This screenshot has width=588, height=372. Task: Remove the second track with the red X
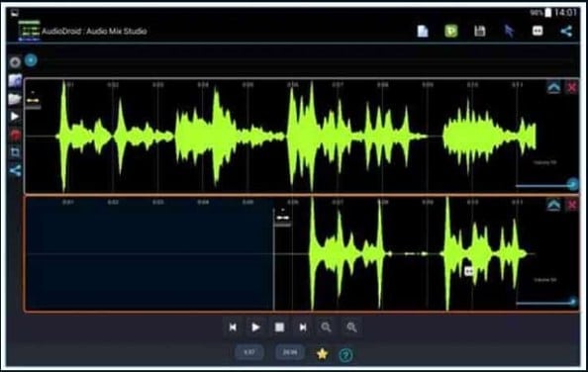pyautogui.click(x=572, y=205)
